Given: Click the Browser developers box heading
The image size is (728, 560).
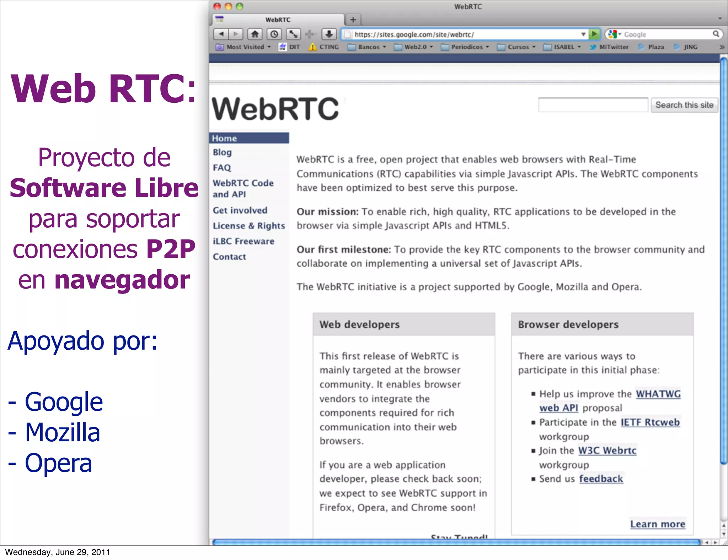Looking at the screenshot, I should [x=568, y=324].
